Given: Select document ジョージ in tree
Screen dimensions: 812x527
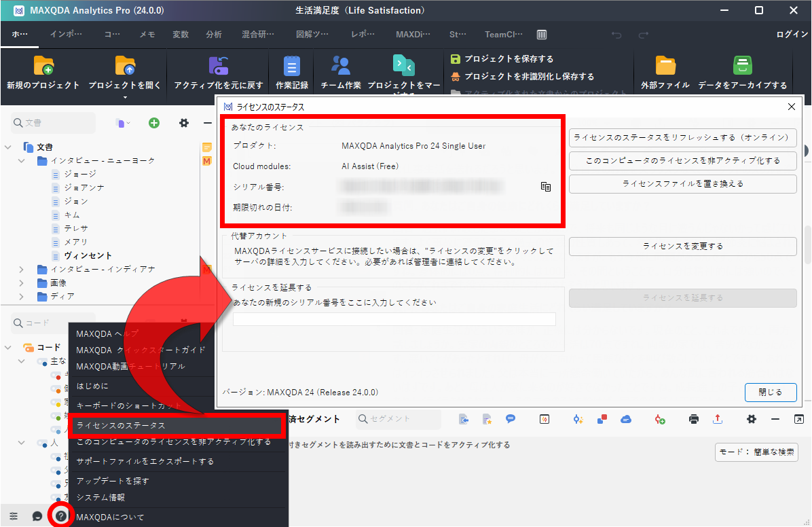Looking at the screenshot, I should point(80,174).
